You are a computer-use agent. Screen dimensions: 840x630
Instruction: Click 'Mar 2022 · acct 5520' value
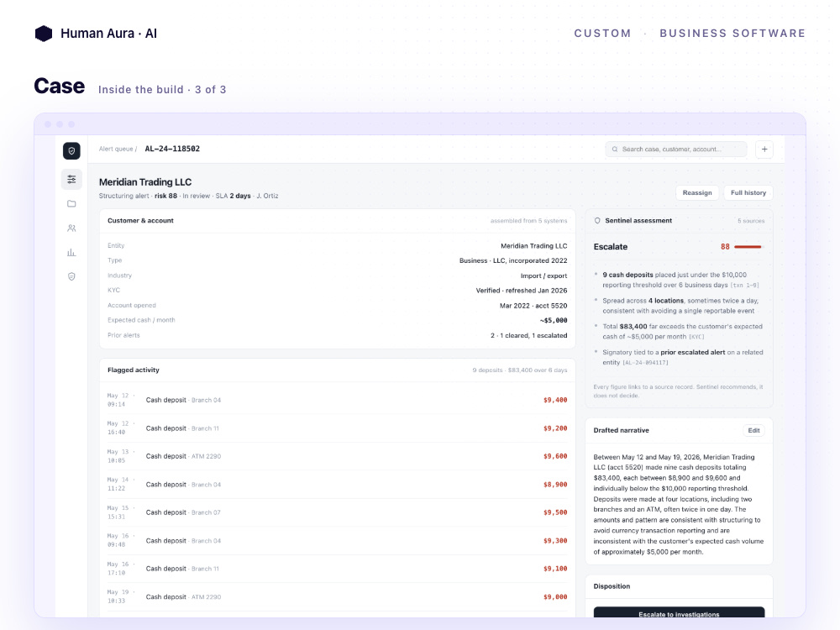point(533,306)
